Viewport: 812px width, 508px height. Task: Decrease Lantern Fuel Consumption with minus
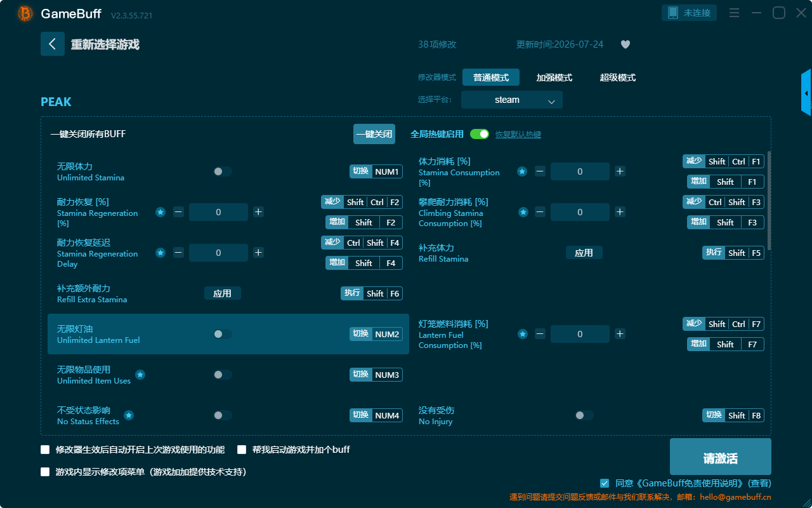540,334
